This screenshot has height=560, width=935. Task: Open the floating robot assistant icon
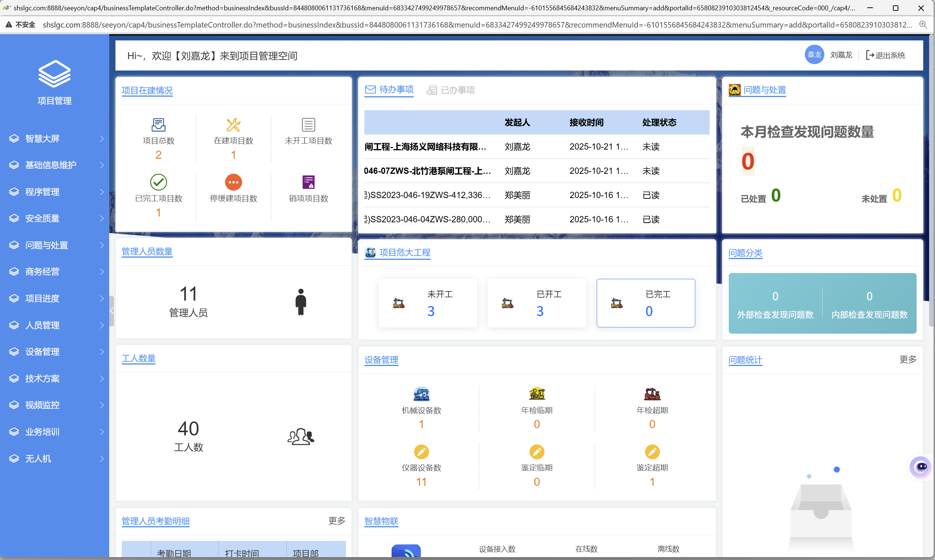coord(921,467)
